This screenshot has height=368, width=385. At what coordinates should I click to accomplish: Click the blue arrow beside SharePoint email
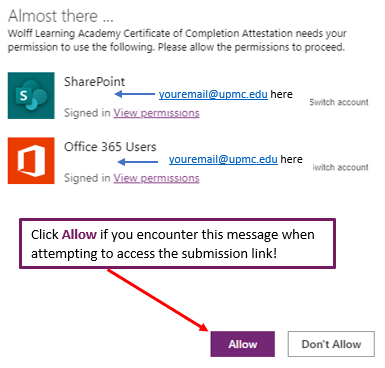click(135, 94)
